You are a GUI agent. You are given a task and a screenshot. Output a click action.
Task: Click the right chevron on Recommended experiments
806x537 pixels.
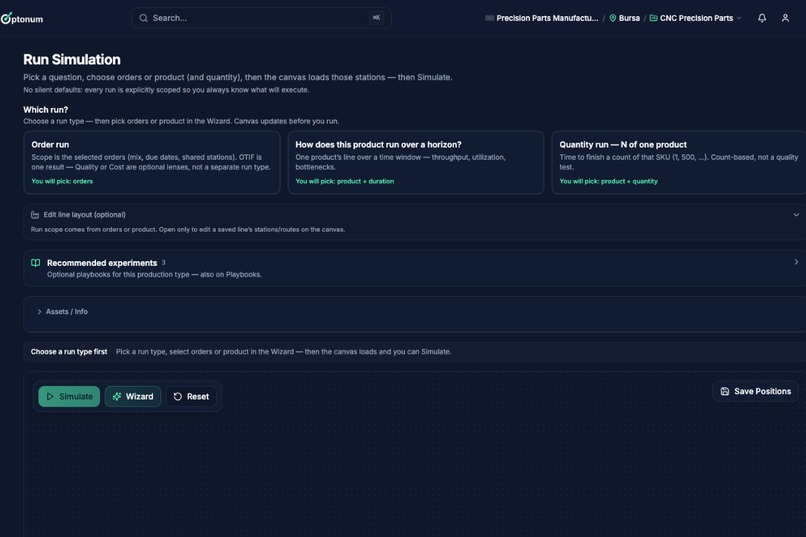click(796, 262)
